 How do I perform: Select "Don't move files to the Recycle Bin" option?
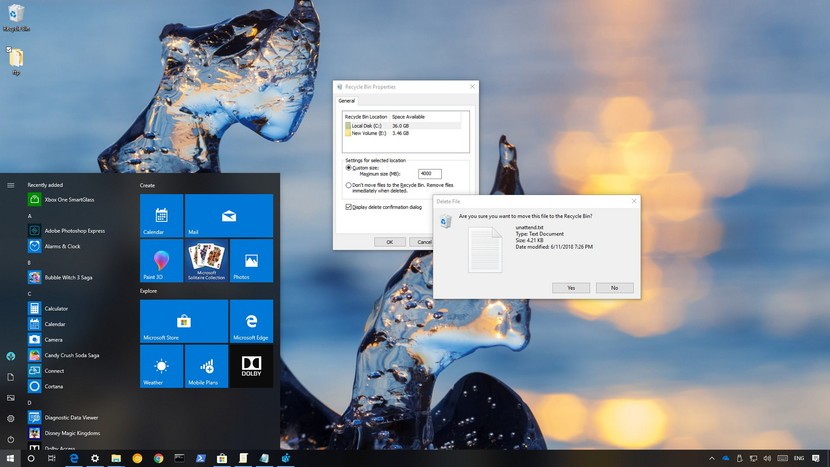(x=349, y=185)
